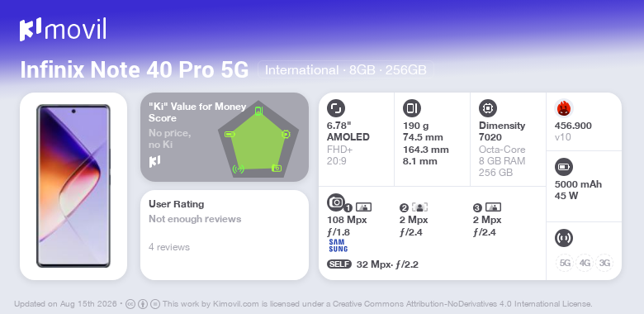Viewport: 644px width, 314px height.
Task: Click the Creative Commons license icon in footer
Action: (x=130, y=304)
